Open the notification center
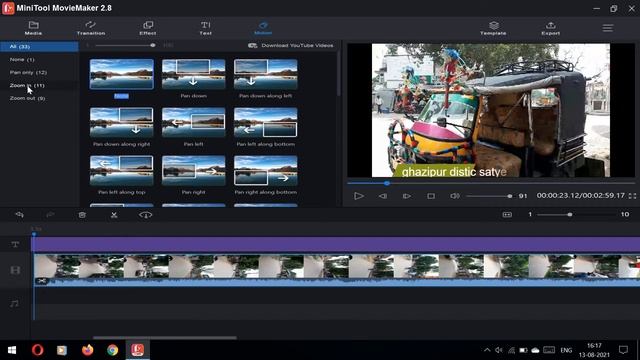 coord(623,350)
